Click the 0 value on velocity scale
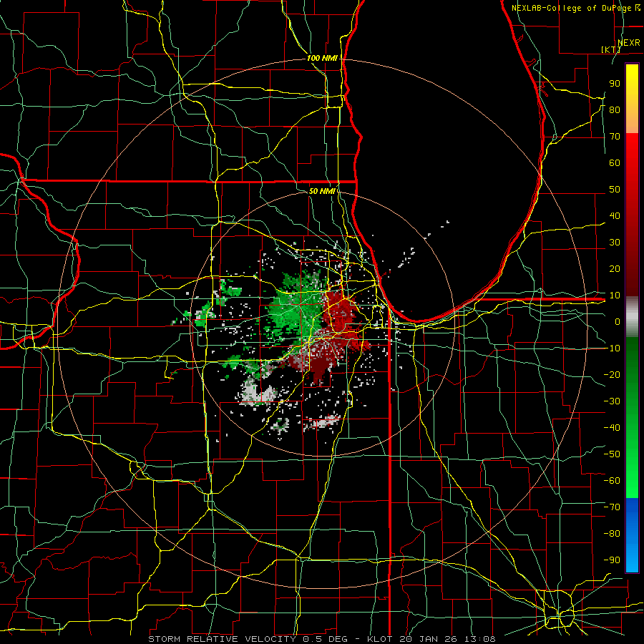This screenshot has width=644, height=644. [x=618, y=321]
